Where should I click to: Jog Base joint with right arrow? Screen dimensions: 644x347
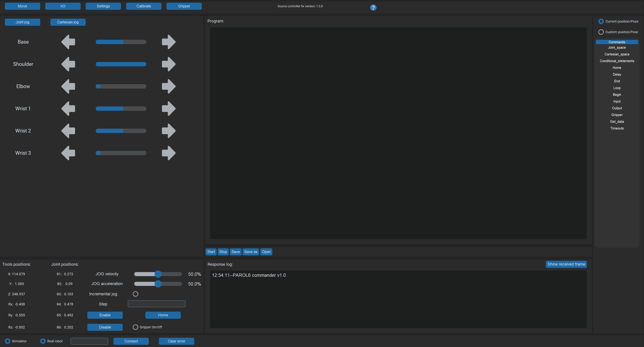(169, 42)
